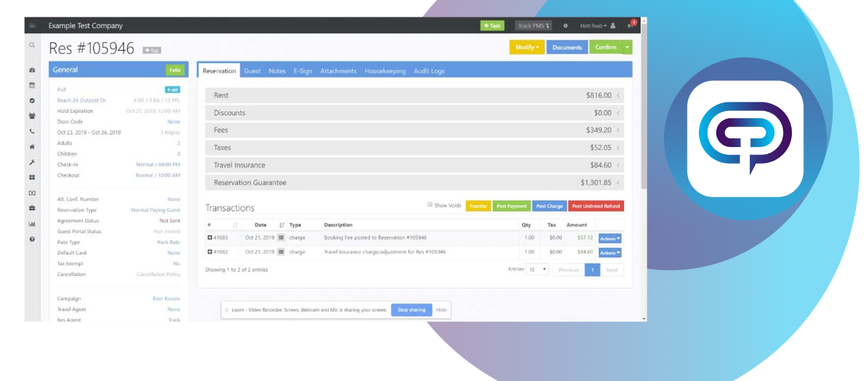Open the Beach 24 Outpost Dr link
The height and width of the screenshot is (381, 868).
(x=83, y=100)
